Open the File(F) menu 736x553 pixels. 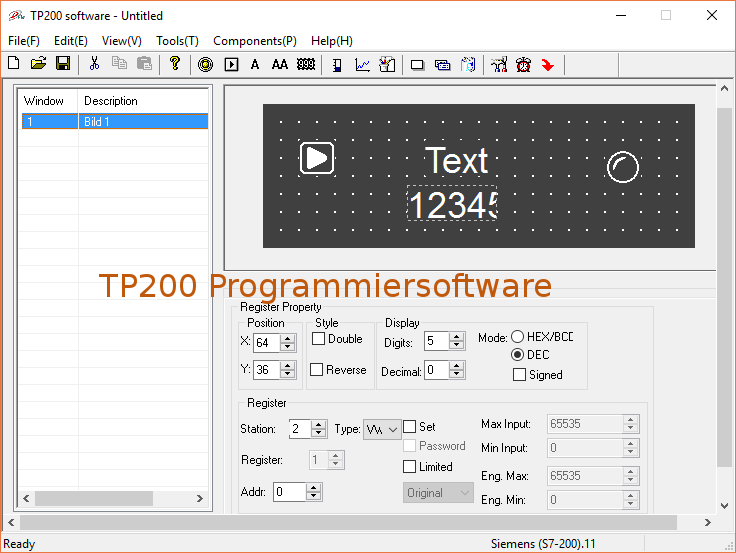[23, 41]
